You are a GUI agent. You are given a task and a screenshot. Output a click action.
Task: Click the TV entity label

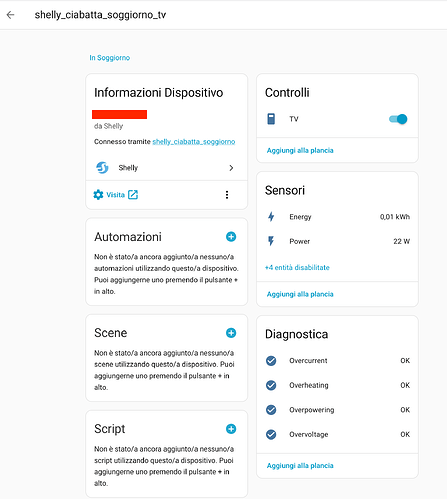click(294, 119)
